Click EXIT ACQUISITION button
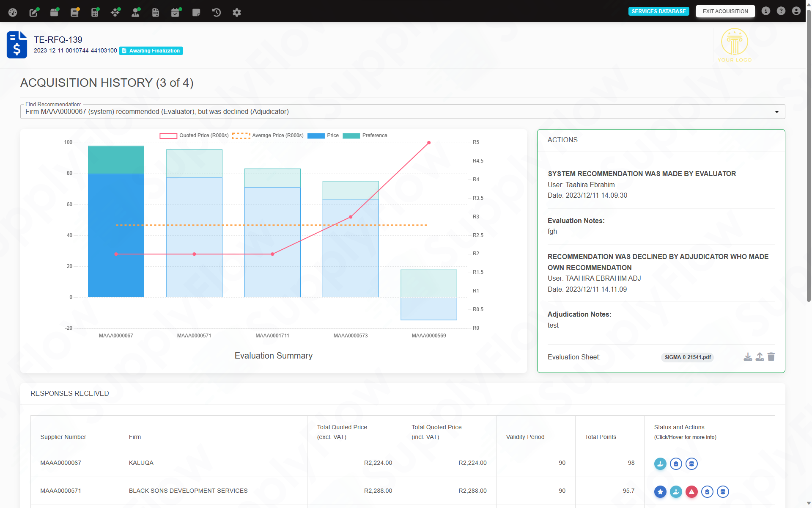This screenshot has width=812, height=508. pyautogui.click(x=725, y=11)
